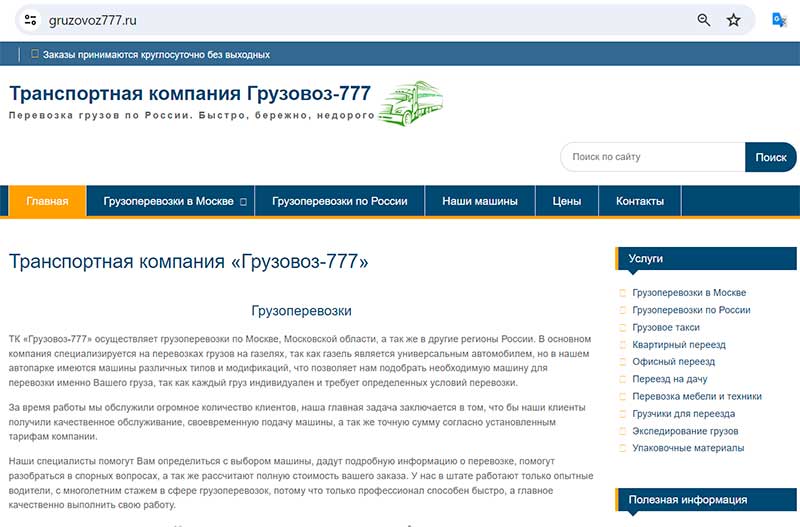Viewport: 800px width, 527px height.
Task: Navigate to the Контакты page
Action: point(640,201)
